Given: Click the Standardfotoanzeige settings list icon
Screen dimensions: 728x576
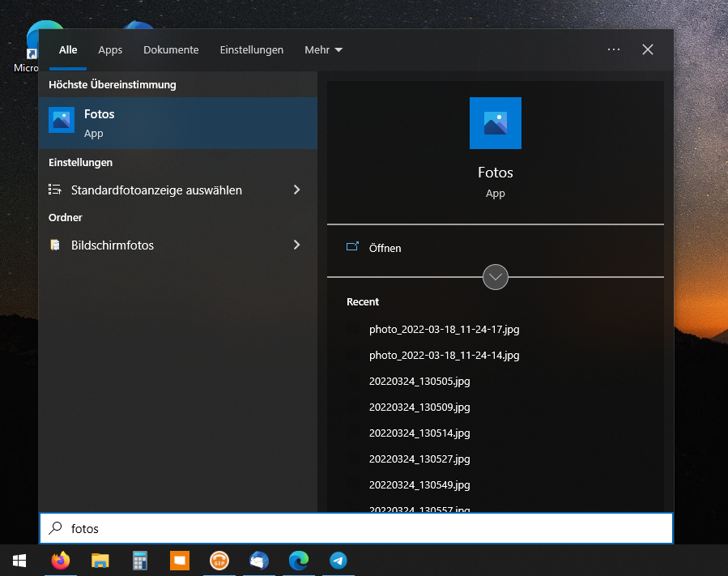Looking at the screenshot, I should click(x=55, y=190).
